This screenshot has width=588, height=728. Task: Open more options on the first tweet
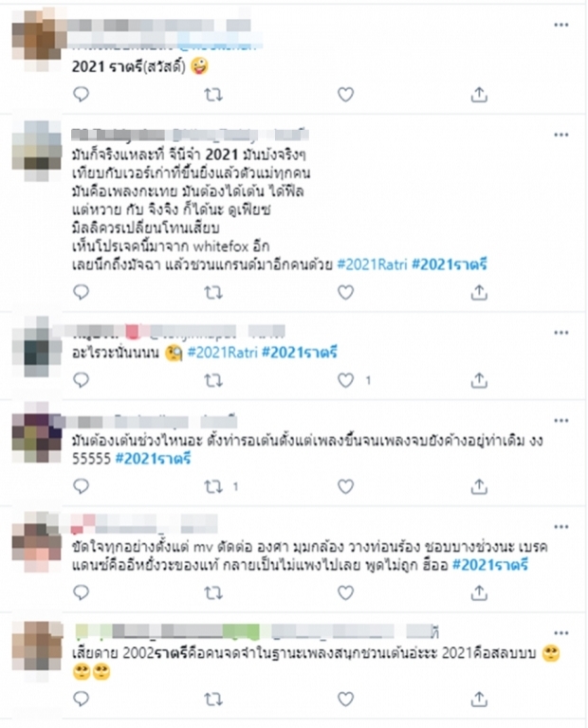click(561, 25)
